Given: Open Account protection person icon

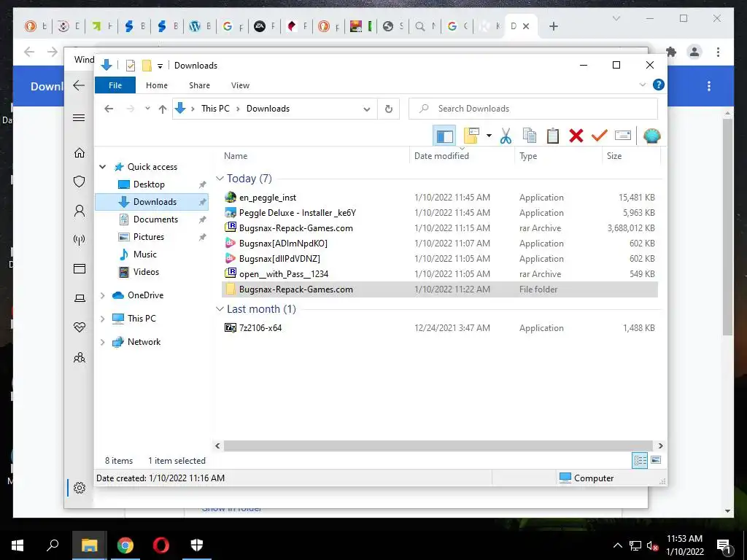Looking at the screenshot, I should pyautogui.click(x=80, y=211).
